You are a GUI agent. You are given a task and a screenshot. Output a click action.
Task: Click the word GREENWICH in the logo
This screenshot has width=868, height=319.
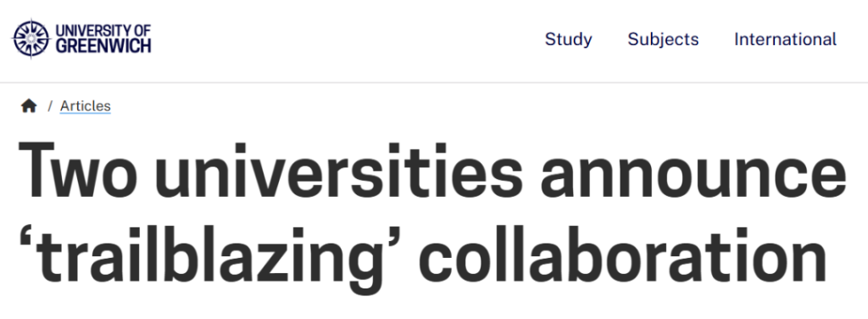tap(103, 46)
